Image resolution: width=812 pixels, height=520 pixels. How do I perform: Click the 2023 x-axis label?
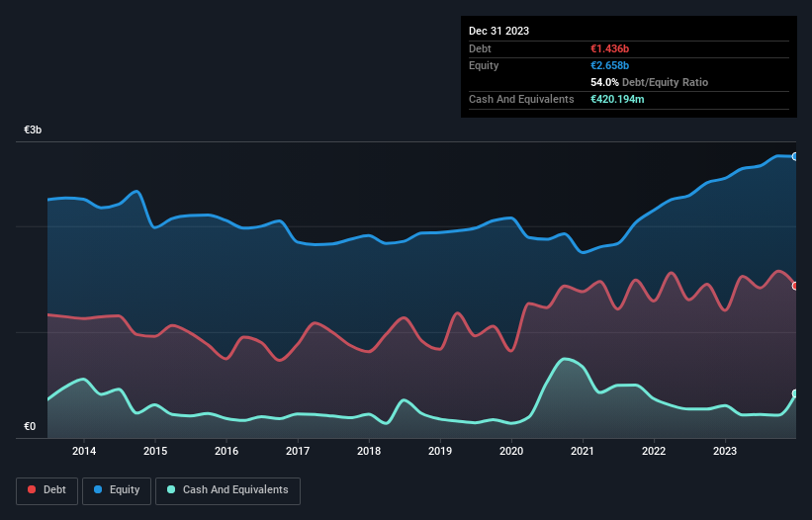point(725,451)
